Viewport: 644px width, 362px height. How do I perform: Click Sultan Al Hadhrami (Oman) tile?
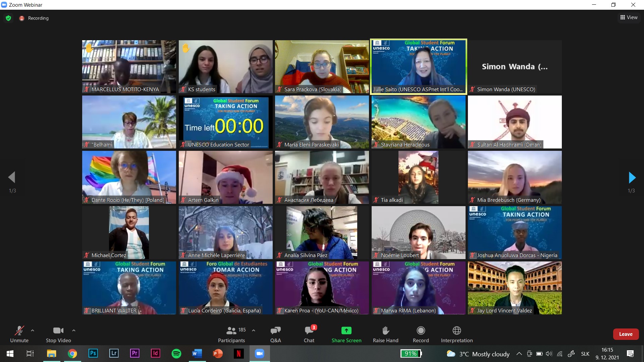click(x=515, y=122)
